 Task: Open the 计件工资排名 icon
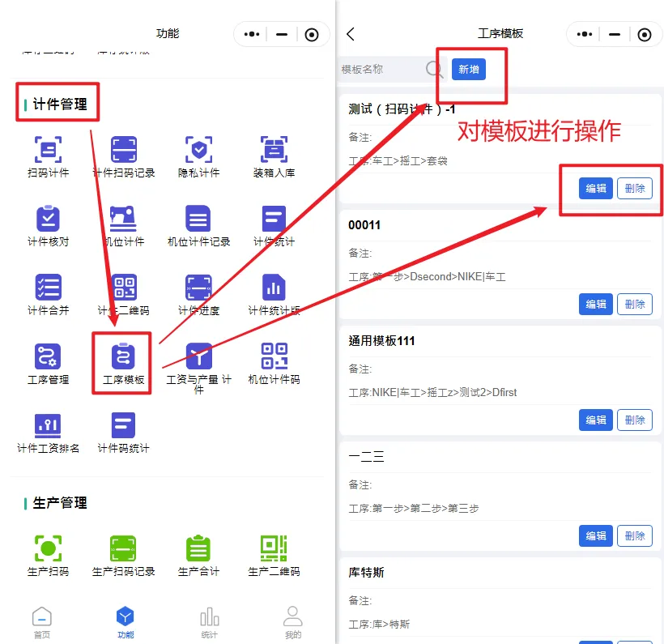tap(48, 425)
